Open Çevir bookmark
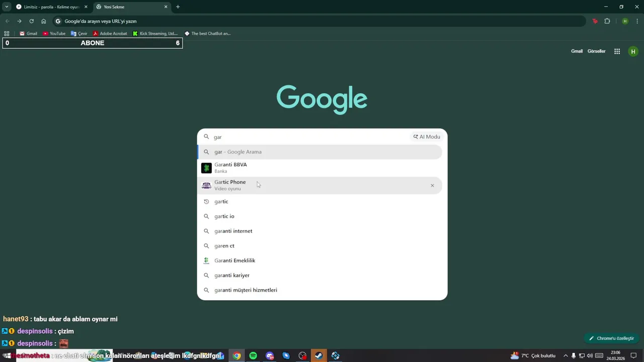Screen dimensions: 644x362 [x=79, y=34]
